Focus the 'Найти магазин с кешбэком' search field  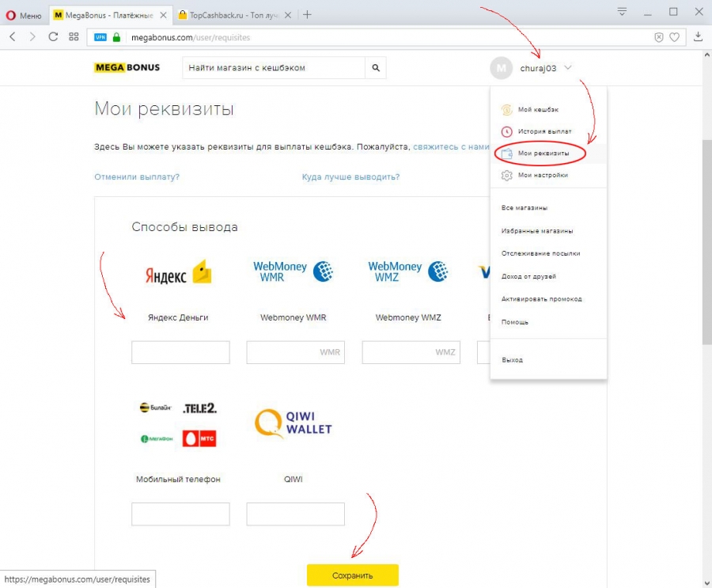[274, 68]
